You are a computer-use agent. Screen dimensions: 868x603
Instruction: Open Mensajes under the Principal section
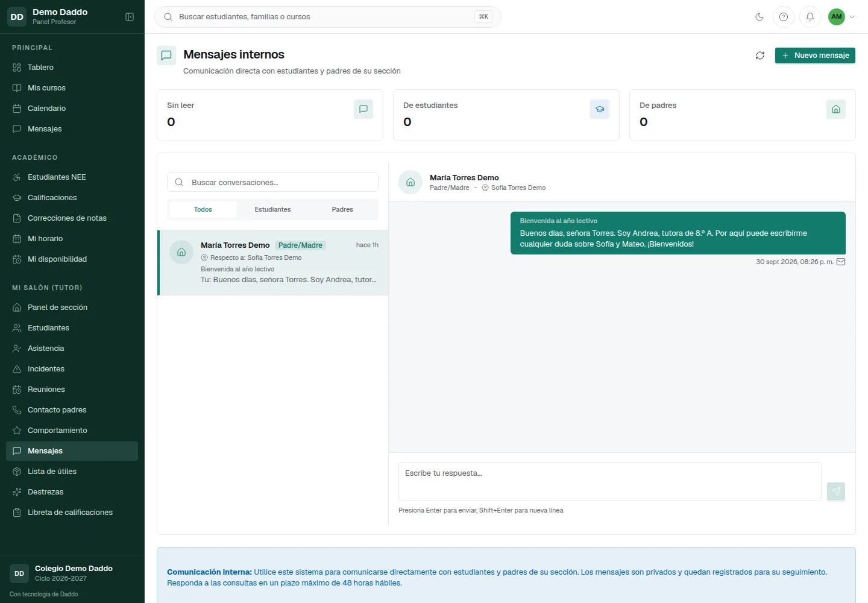72,129
